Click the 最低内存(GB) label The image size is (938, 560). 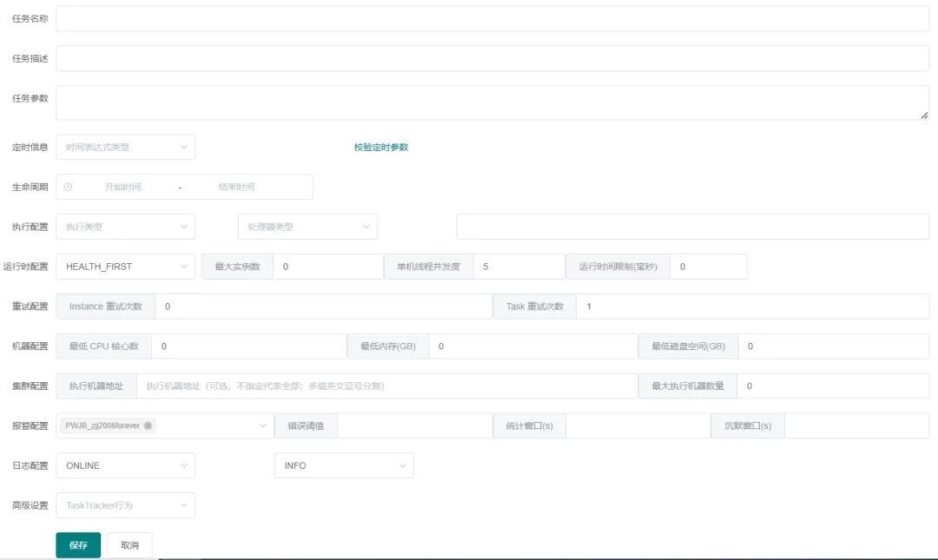[x=387, y=346]
